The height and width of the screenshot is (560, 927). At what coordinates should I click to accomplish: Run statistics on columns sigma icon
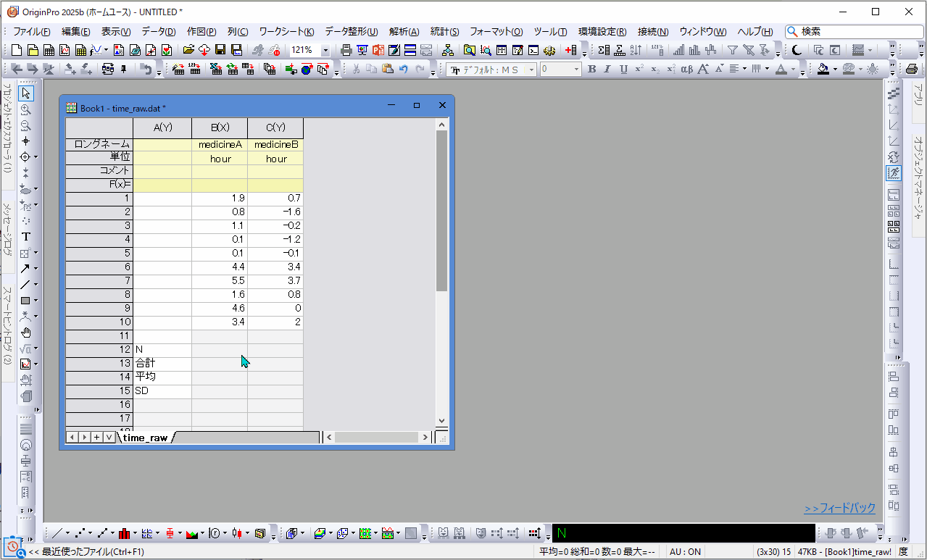(604, 50)
